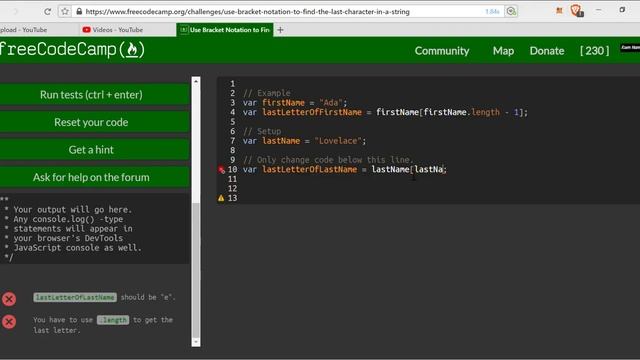This screenshot has width=640, height=360.
Task: Click the YouTube icon on the Videos tab
Action: (x=86, y=30)
